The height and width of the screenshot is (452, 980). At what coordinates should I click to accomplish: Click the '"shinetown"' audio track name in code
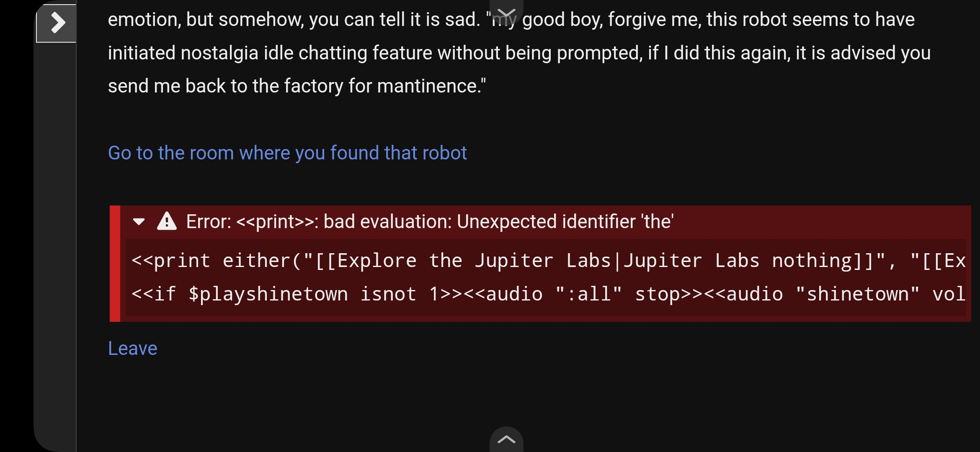tap(857, 294)
